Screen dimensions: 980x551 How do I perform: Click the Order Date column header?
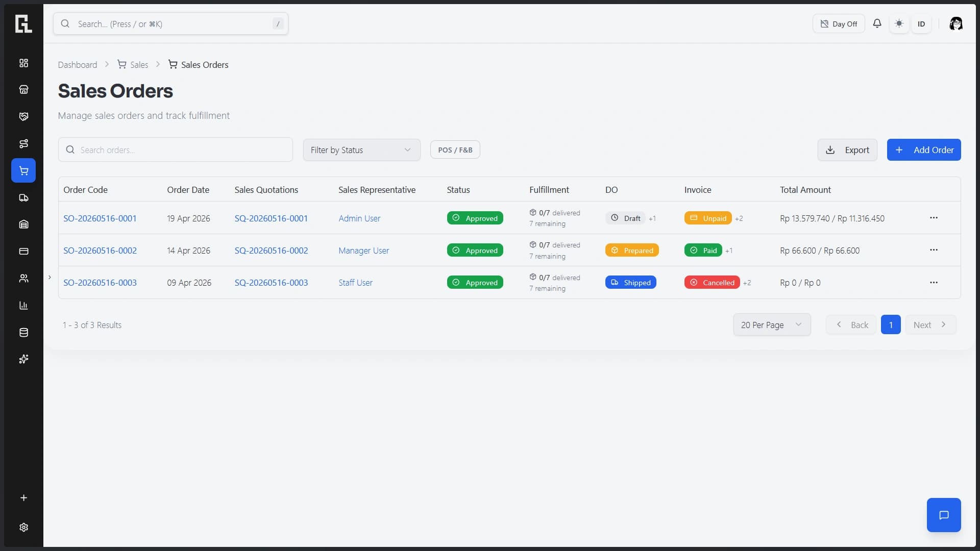(x=188, y=190)
